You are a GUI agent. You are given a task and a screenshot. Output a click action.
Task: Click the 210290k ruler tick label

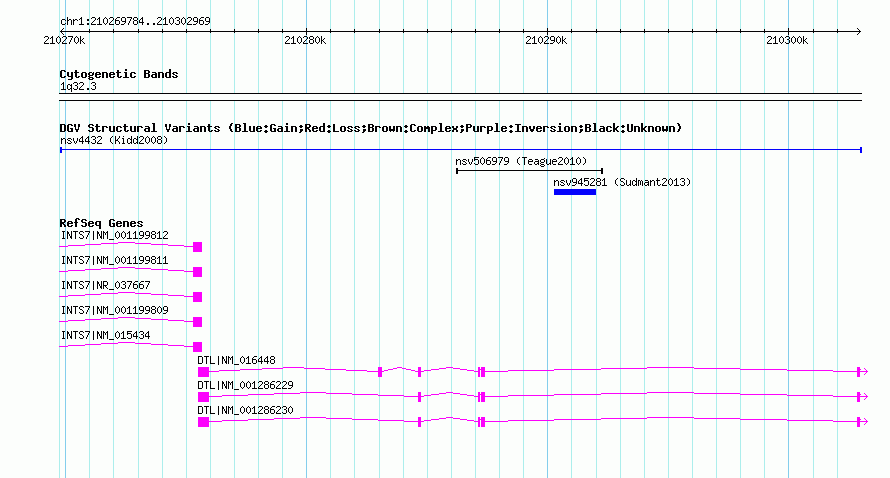[546, 40]
